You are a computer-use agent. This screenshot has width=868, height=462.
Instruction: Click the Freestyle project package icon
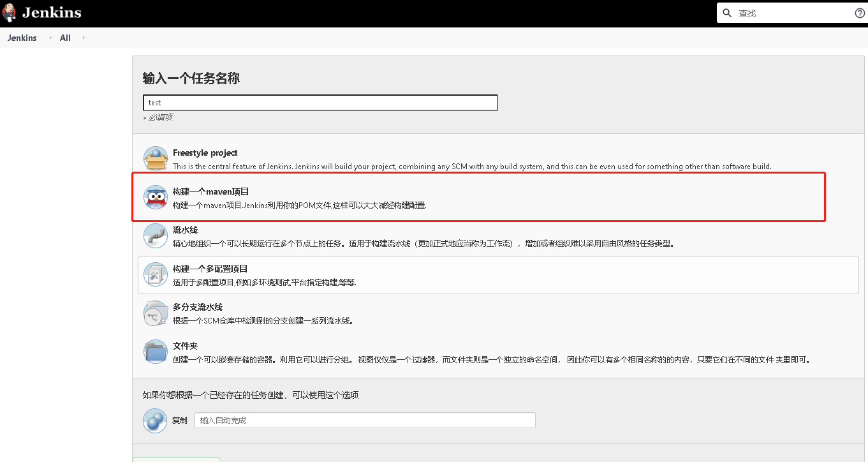[x=156, y=158]
